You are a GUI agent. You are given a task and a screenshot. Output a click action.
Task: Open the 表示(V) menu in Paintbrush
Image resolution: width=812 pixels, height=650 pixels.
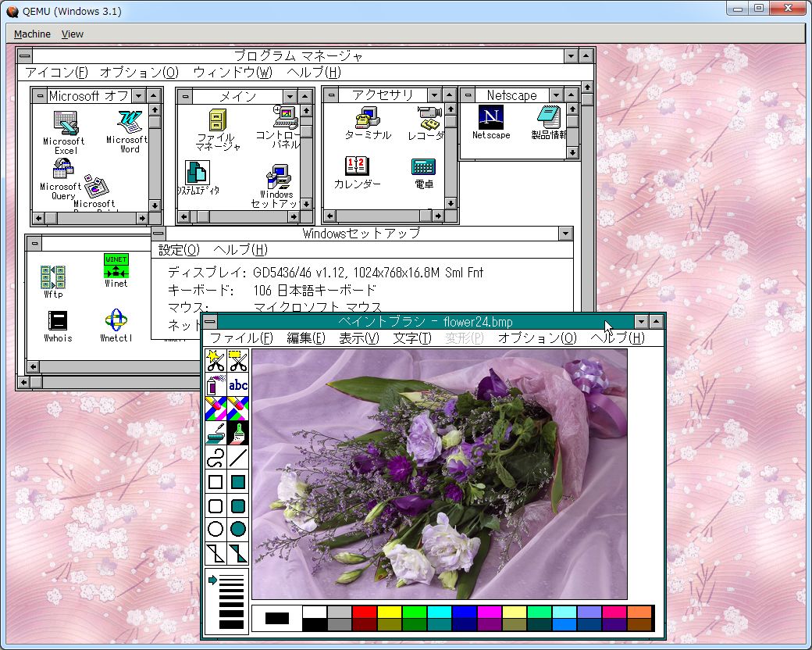[x=359, y=338]
